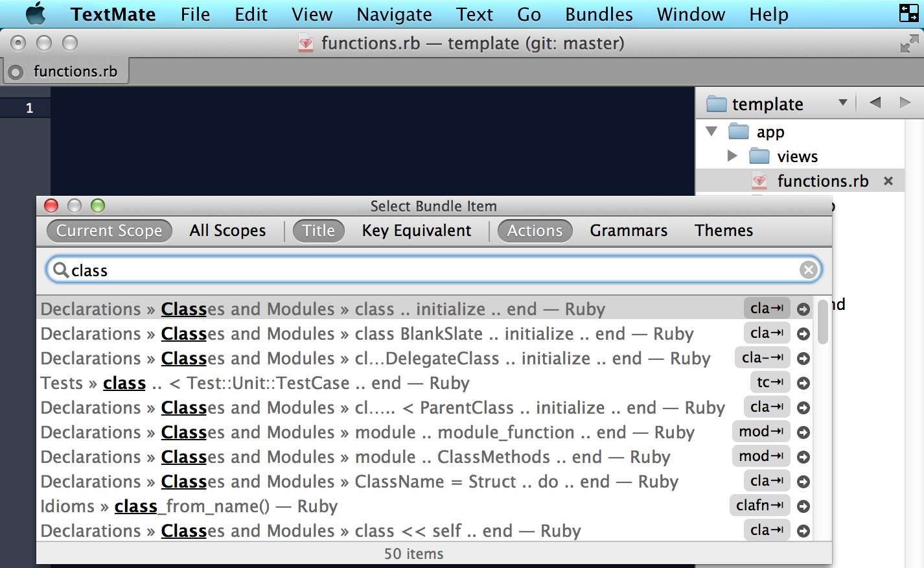This screenshot has width=924, height=568.
Task: Open the Go menu
Action: coord(529,14)
